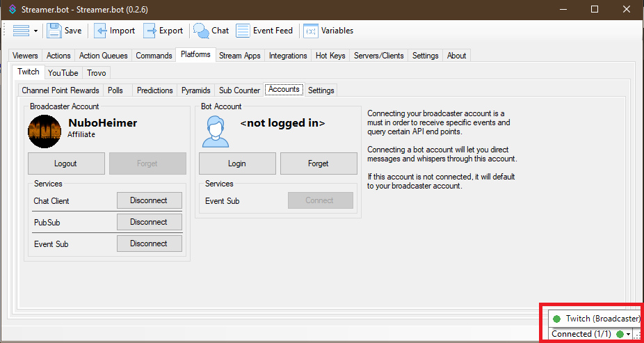Click the green connection status indicator dot
Screen dimensions: 644x343
tap(620, 335)
